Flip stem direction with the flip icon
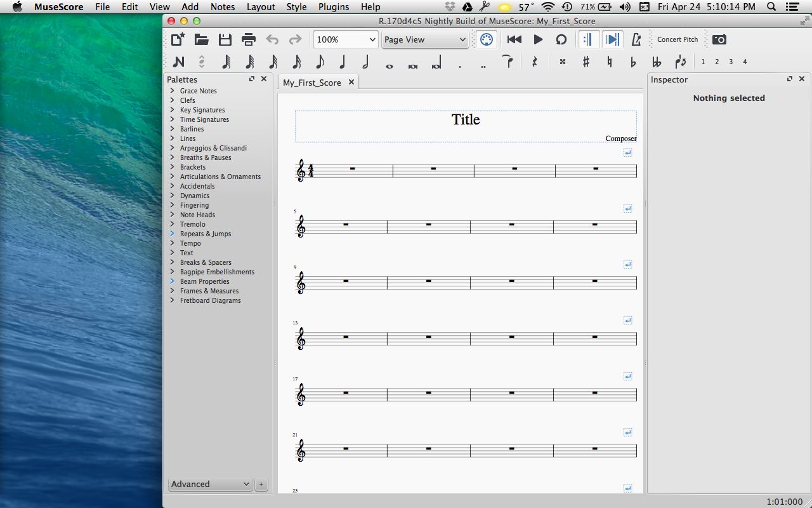 click(680, 62)
